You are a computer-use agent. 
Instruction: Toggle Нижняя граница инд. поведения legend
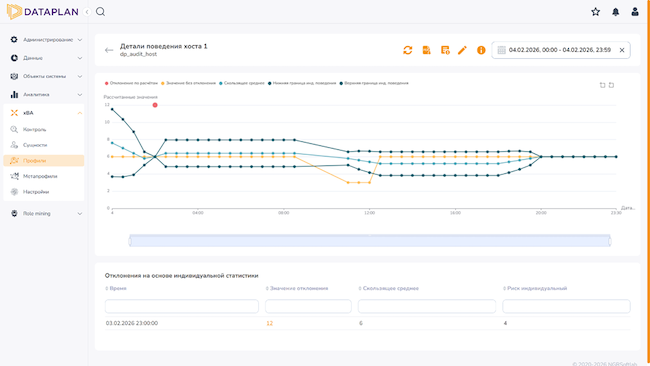pyautogui.click(x=302, y=83)
